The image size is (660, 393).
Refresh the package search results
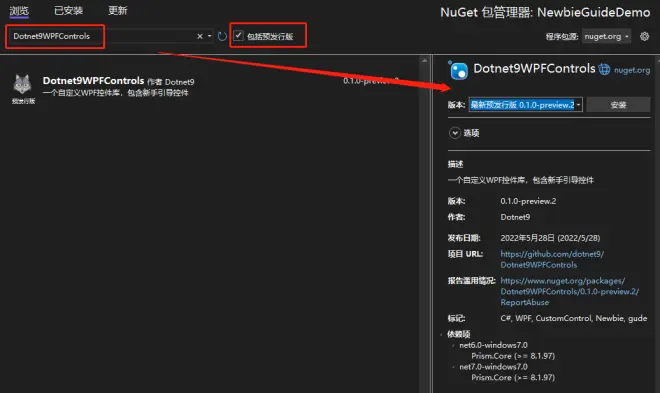pos(222,37)
